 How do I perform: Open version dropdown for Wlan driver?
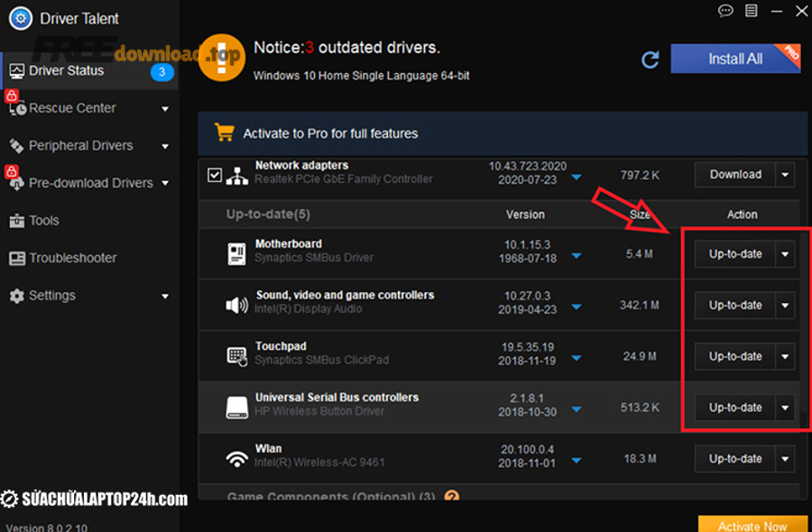[x=577, y=461]
